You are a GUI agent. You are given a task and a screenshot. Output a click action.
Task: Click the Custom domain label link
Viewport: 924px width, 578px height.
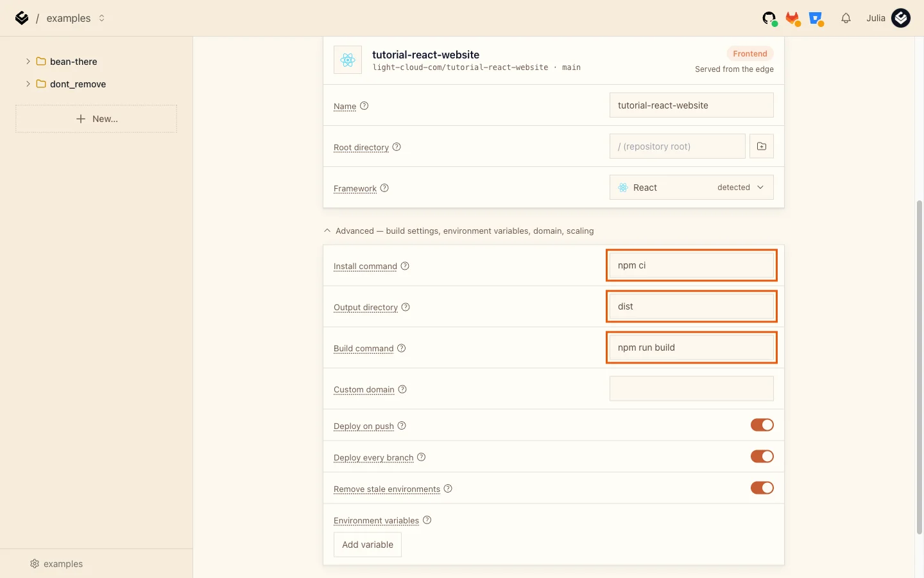(x=364, y=390)
